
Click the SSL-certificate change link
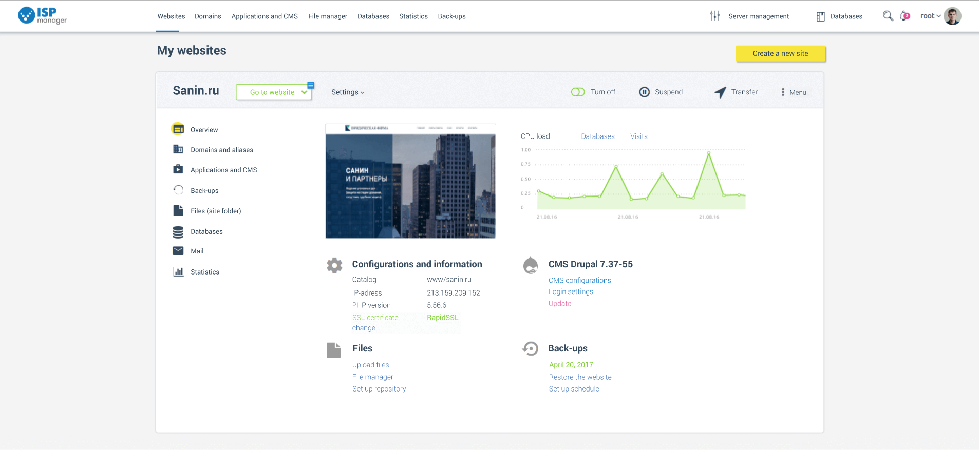(364, 328)
